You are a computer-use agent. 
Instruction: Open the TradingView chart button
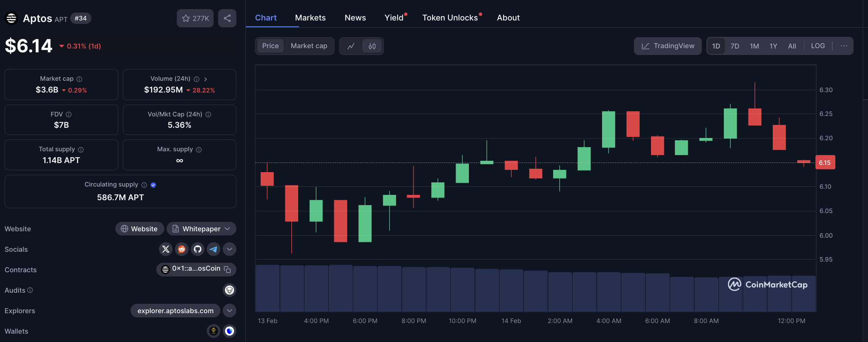668,46
